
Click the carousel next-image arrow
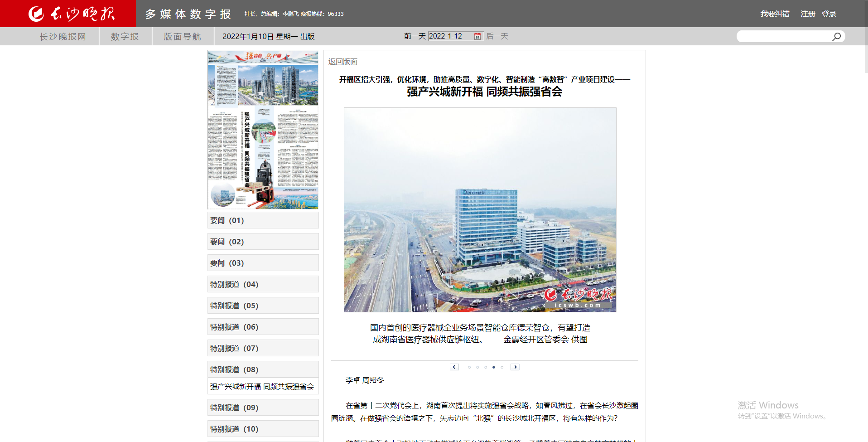coord(515,367)
